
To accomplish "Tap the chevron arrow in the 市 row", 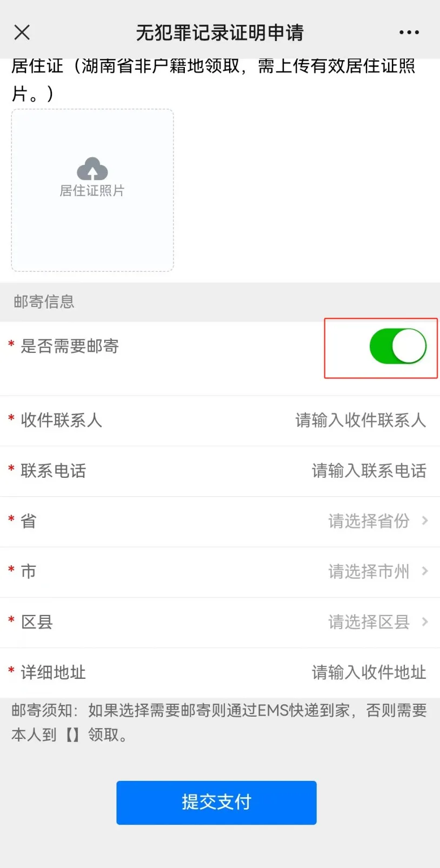I will point(425,571).
